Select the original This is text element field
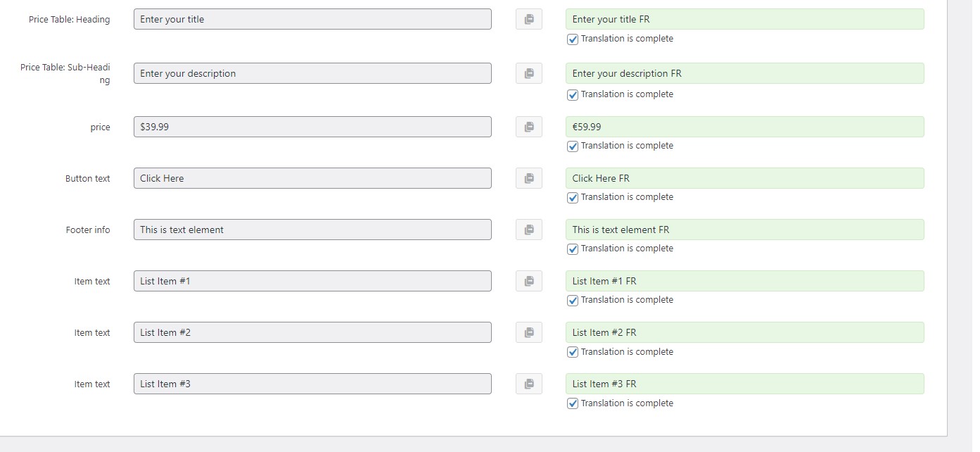Viewport: 980px width, 452px height. (312, 230)
